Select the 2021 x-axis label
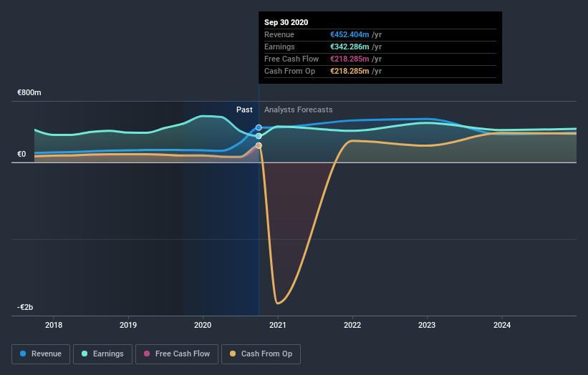The image size is (588, 375). coord(277,325)
